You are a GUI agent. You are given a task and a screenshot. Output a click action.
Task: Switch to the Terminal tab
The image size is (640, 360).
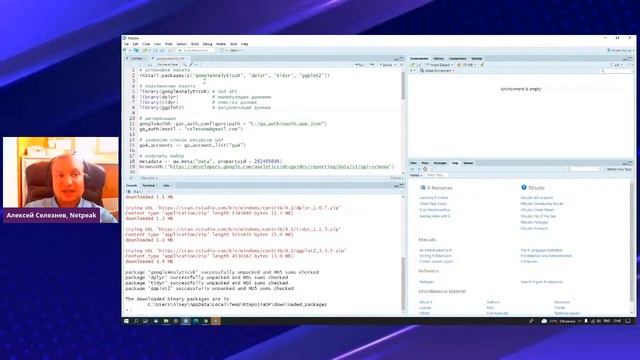point(148,186)
